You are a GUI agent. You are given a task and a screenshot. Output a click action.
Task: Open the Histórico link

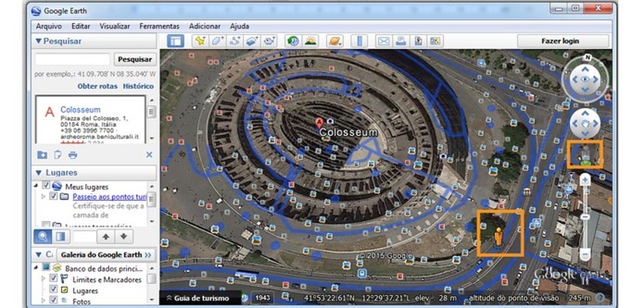tap(138, 86)
